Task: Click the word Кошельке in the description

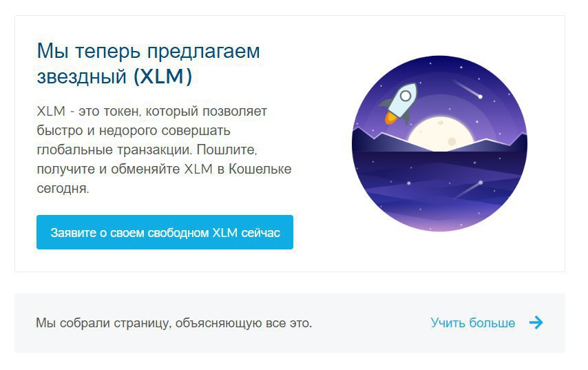Action: [x=260, y=169]
